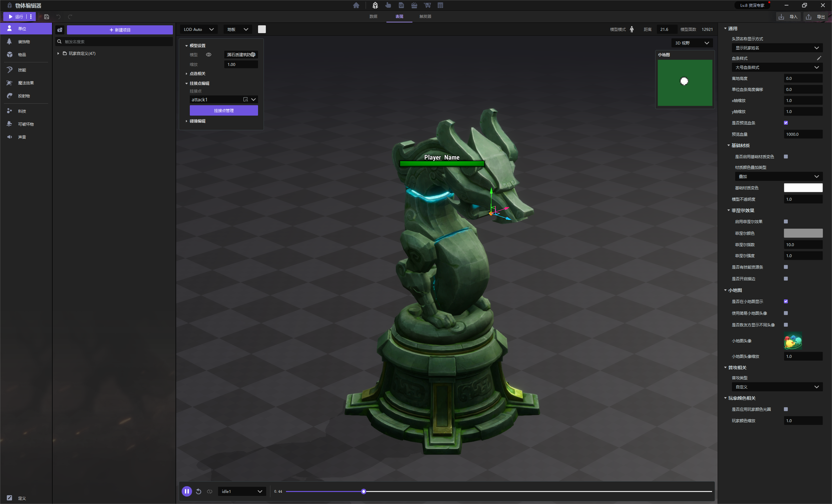832x504 pixels.
Task: Click the folder icon beside 新建项目
Action: coord(60,30)
